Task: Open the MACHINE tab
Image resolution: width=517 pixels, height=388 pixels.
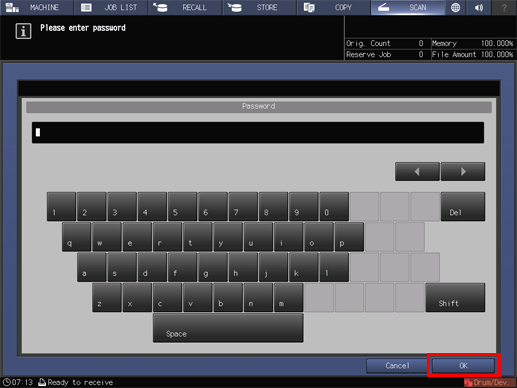Action: (x=36, y=7)
